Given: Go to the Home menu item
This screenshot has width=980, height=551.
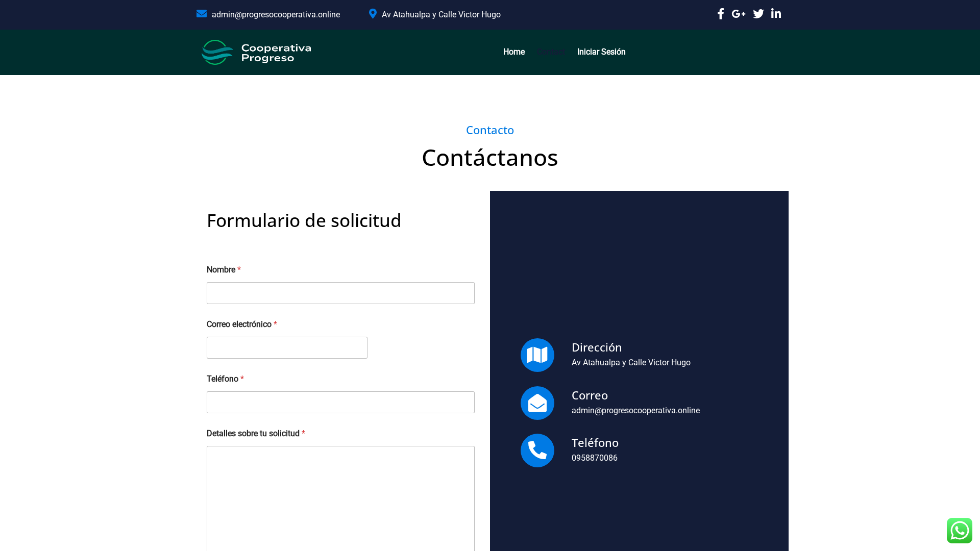Looking at the screenshot, I should tap(513, 52).
